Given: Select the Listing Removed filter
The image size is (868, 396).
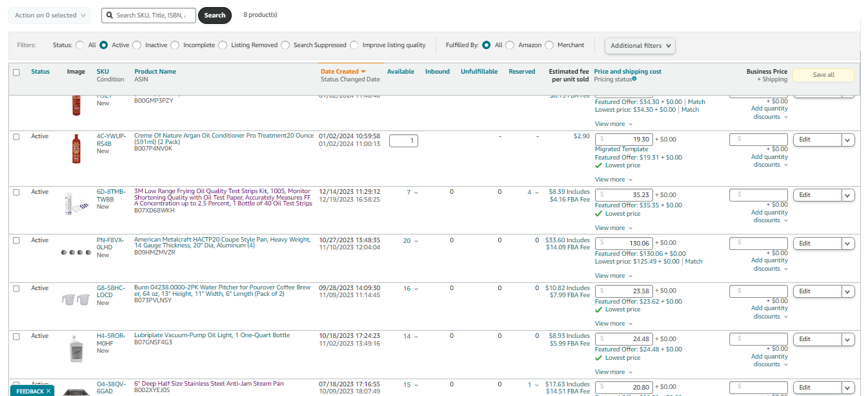Looking at the screenshot, I should click(223, 45).
